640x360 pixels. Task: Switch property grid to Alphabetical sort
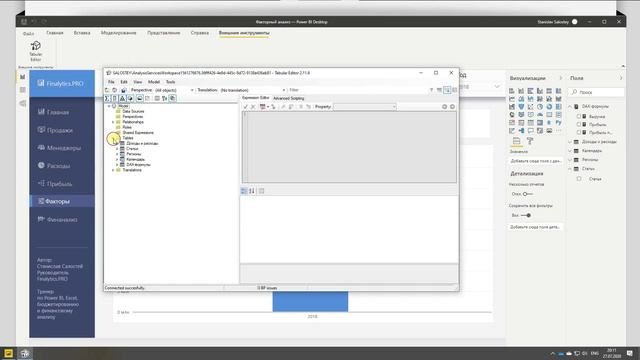[x=252, y=191]
